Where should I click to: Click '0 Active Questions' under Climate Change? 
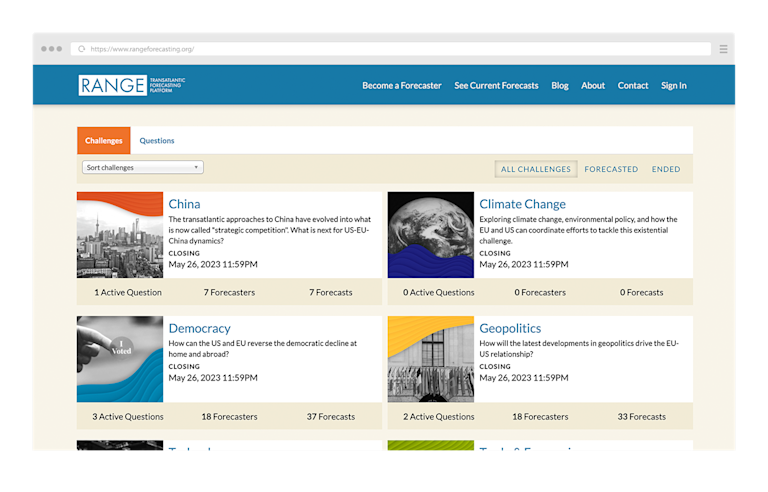438,293
